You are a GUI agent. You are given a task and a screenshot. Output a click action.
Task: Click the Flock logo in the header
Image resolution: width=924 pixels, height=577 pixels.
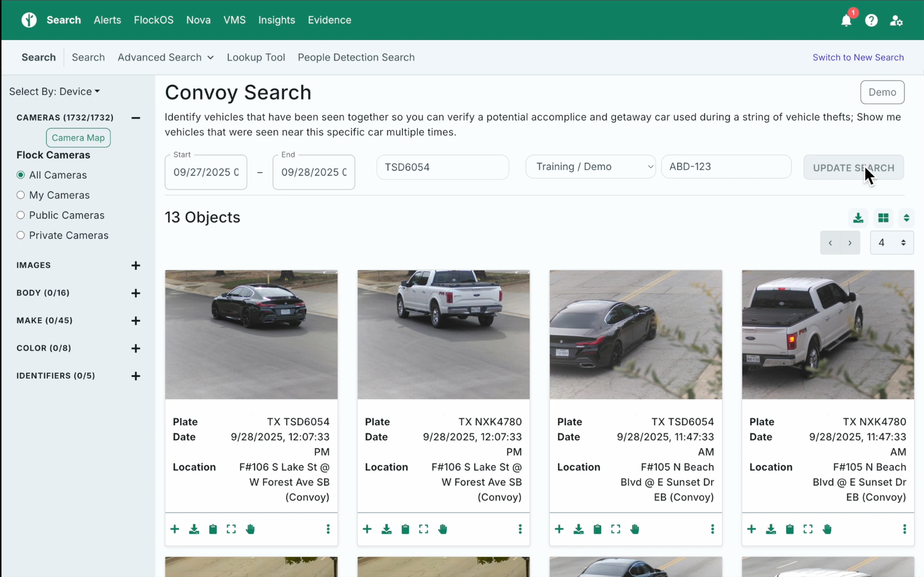(29, 20)
